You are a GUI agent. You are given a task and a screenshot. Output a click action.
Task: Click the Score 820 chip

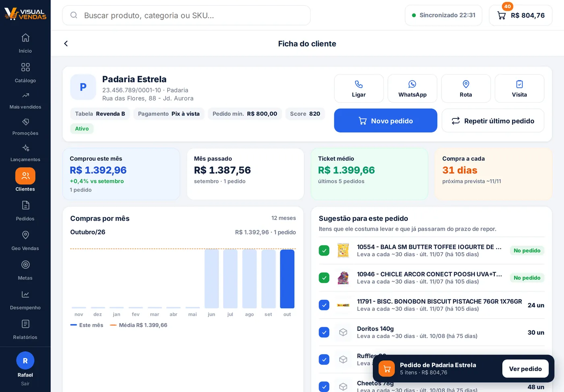(305, 114)
